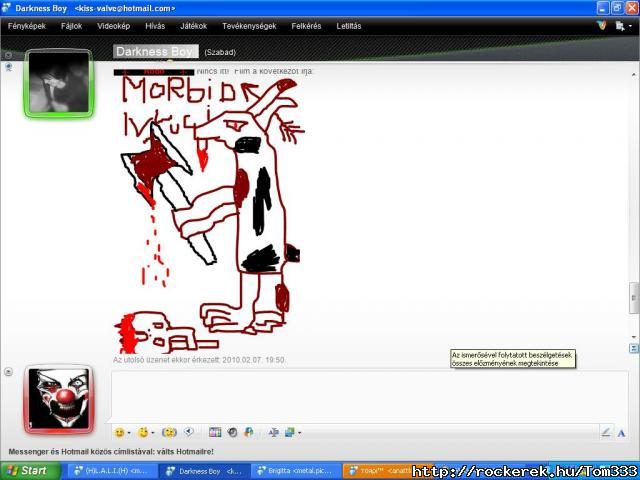640x480 pixels.
Task: Click the dark round icon in message toolbar
Action: (x=233, y=432)
